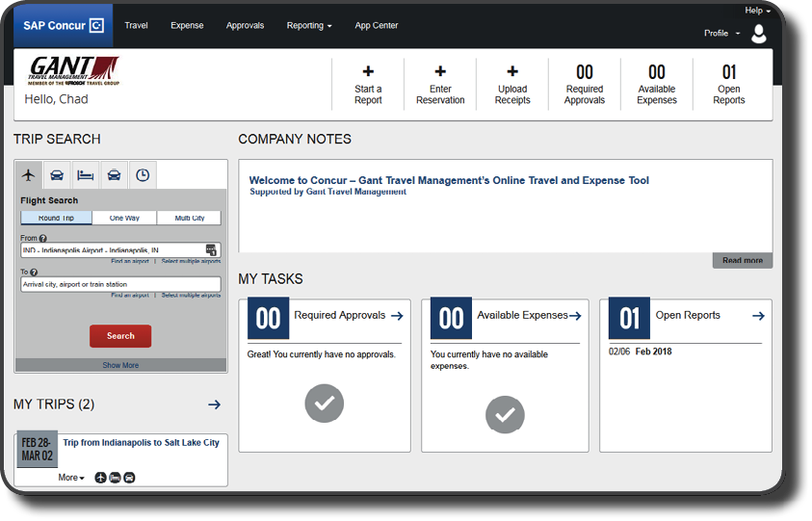812x521 pixels.
Task: Click the Supported by Gant Travel Management text
Action: (327, 193)
